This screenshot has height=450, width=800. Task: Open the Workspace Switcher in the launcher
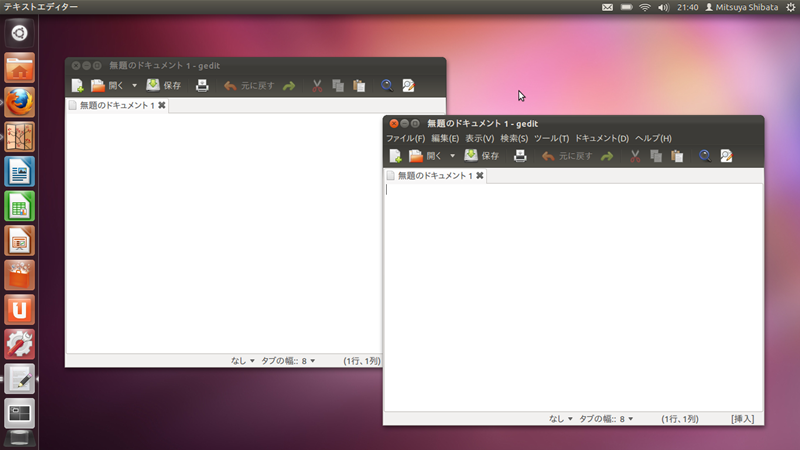(19, 413)
